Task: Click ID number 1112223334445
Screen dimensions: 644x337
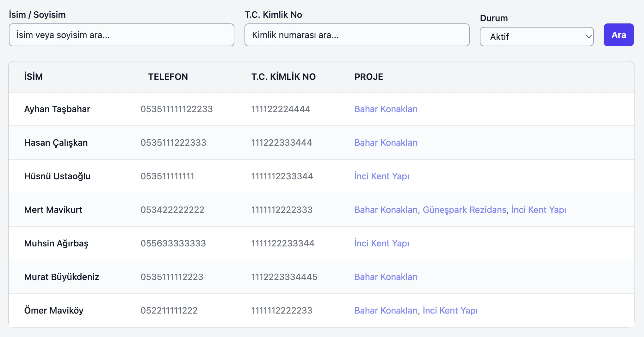Action: [x=284, y=277]
